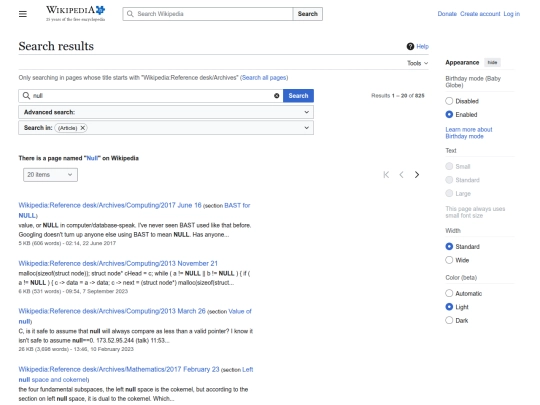Open Create account link
Screen dimensions: 540x405
[480, 14]
